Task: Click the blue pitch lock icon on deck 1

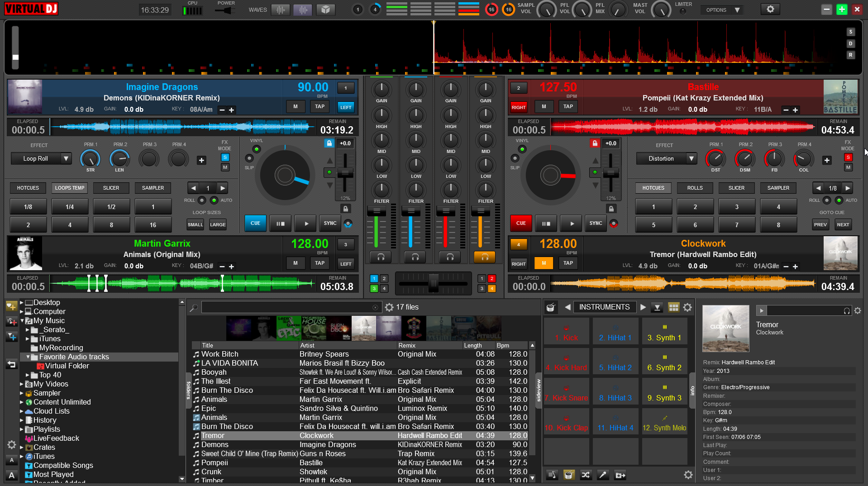Action: point(329,143)
